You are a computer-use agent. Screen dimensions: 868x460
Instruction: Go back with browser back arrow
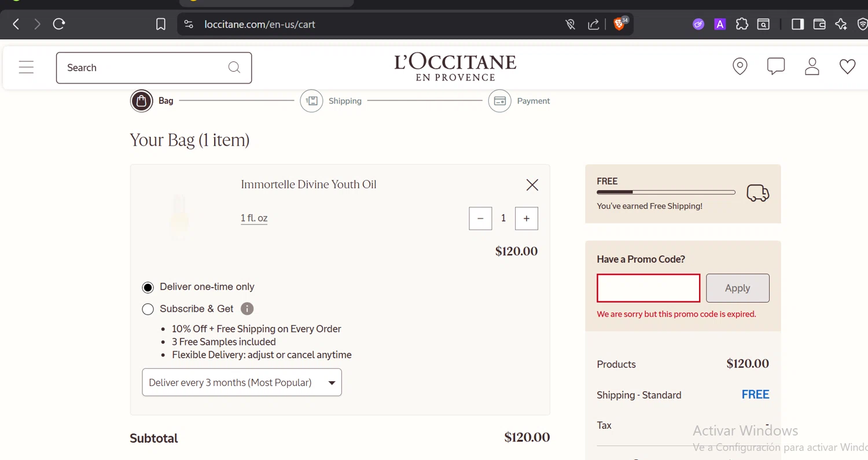click(x=16, y=24)
